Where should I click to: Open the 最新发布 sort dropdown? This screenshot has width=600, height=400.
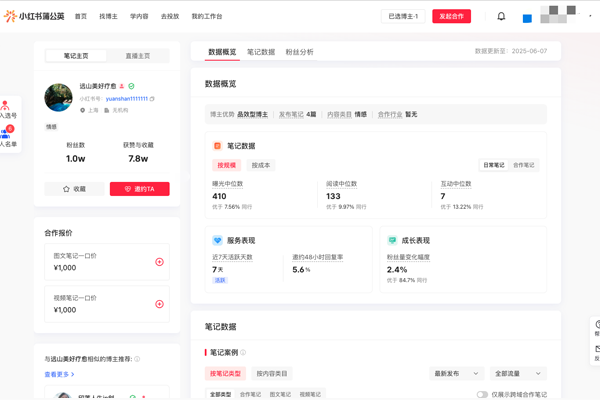coord(457,374)
